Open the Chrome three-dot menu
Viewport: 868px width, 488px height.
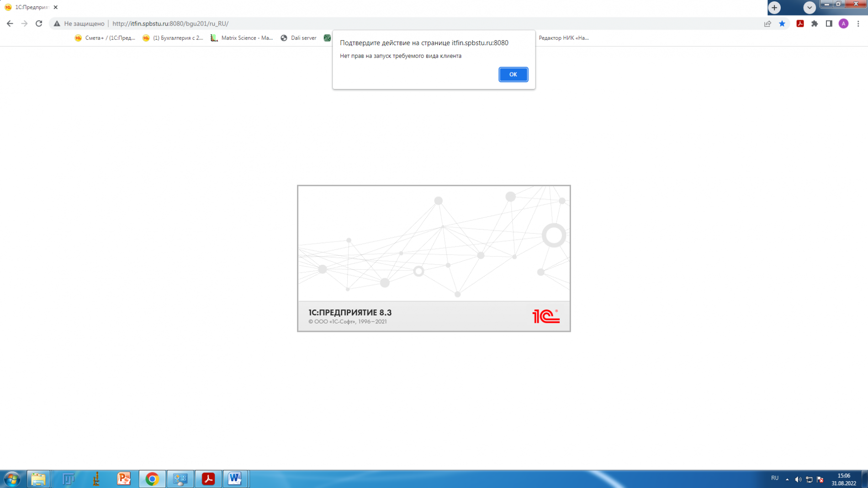858,24
